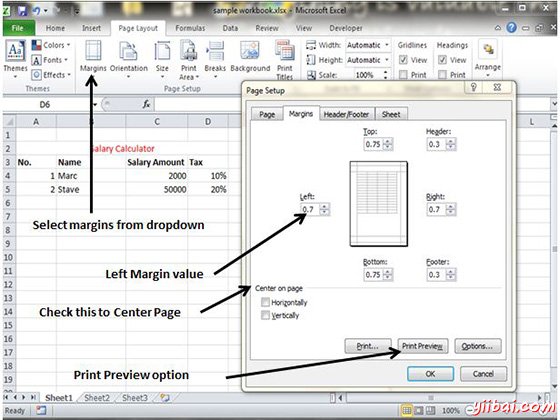Open the Arrange menu
The width and height of the screenshot is (560, 420).
(488, 59)
